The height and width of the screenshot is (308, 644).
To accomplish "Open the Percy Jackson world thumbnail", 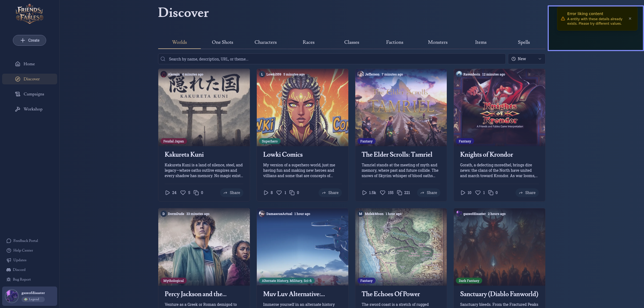I will (x=204, y=247).
